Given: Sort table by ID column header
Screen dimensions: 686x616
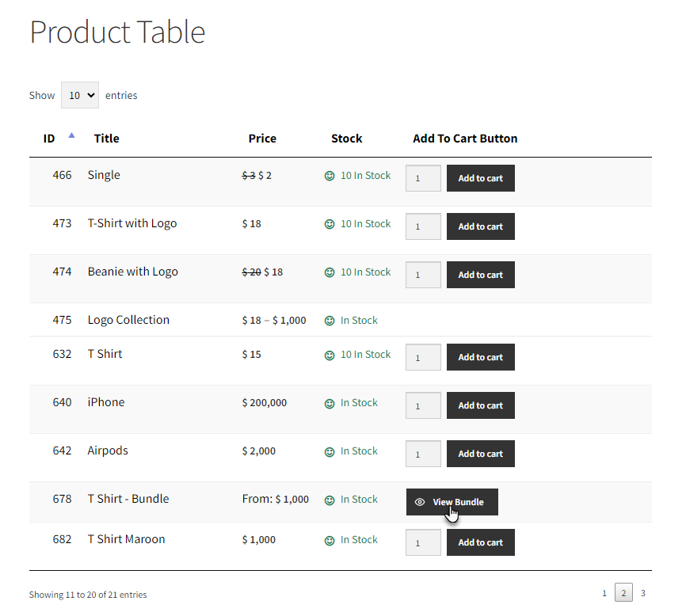Looking at the screenshot, I should [49, 139].
